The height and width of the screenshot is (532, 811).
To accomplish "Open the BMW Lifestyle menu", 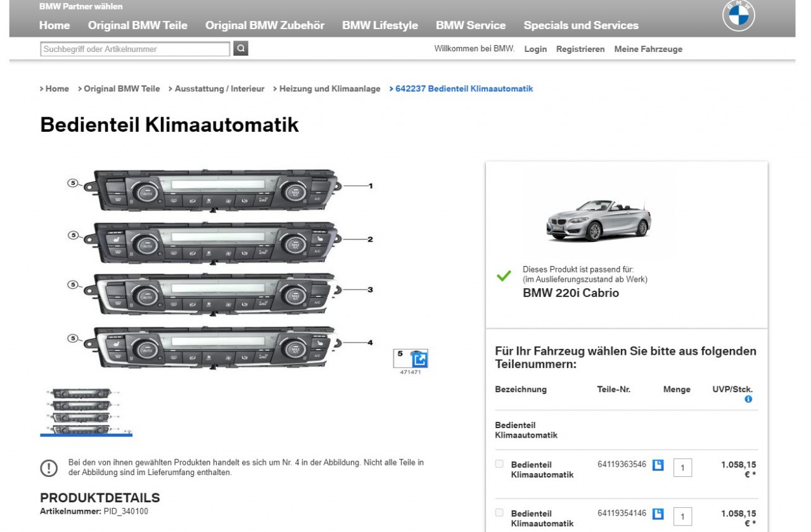I will [380, 25].
